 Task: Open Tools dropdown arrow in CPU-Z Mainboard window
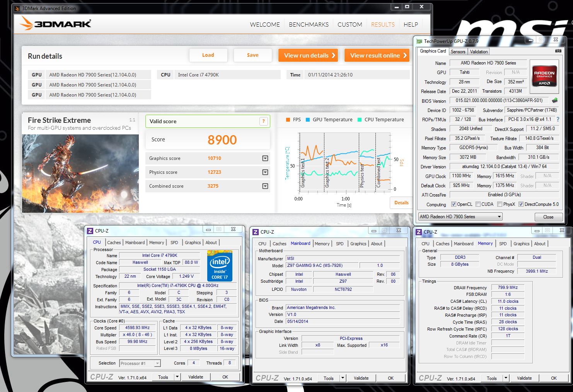343,378
